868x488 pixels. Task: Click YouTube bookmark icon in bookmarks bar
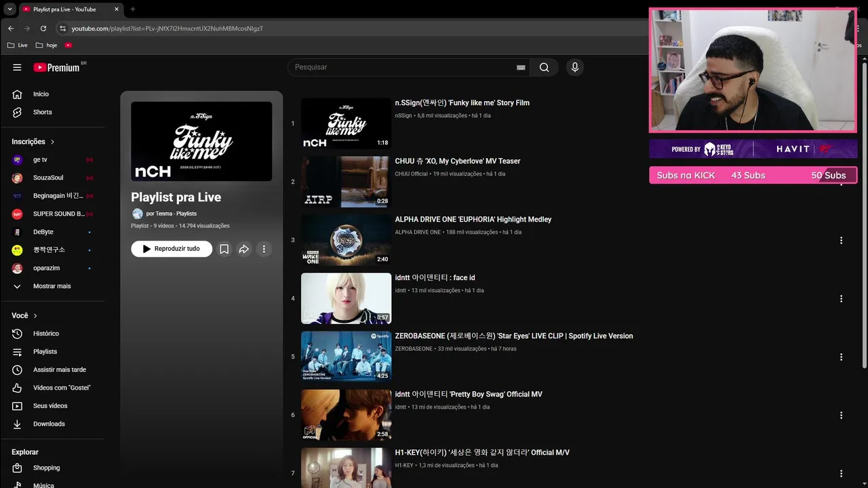click(x=68, y=45)
